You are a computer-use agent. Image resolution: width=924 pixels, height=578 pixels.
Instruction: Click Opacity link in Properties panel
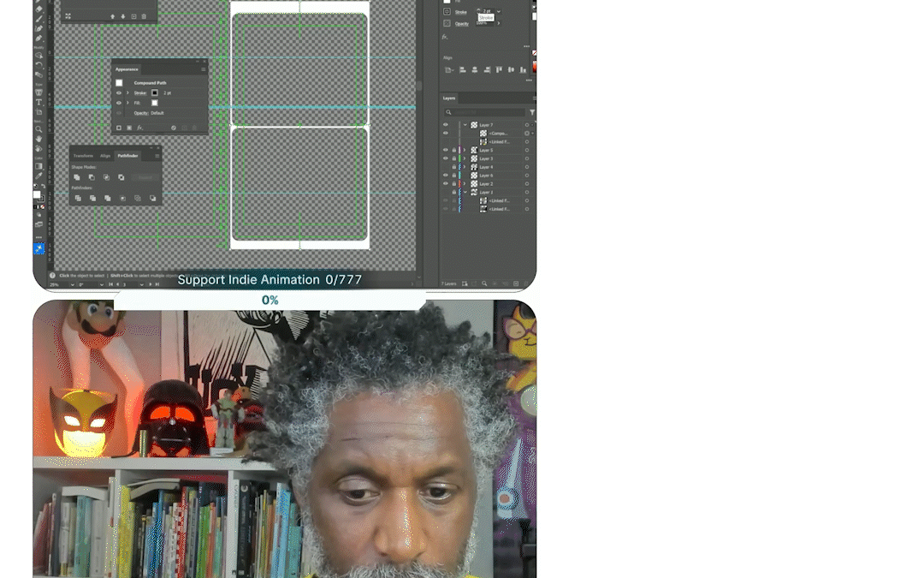click(462, 24)
